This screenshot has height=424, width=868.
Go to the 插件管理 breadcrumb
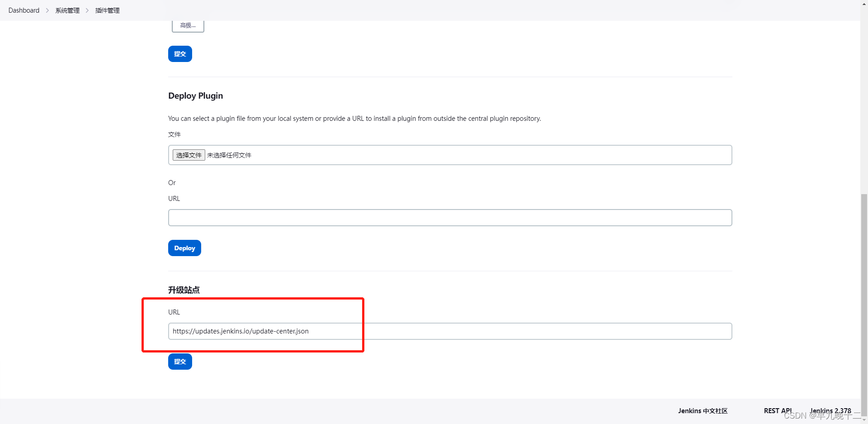(x=107, y=10)
